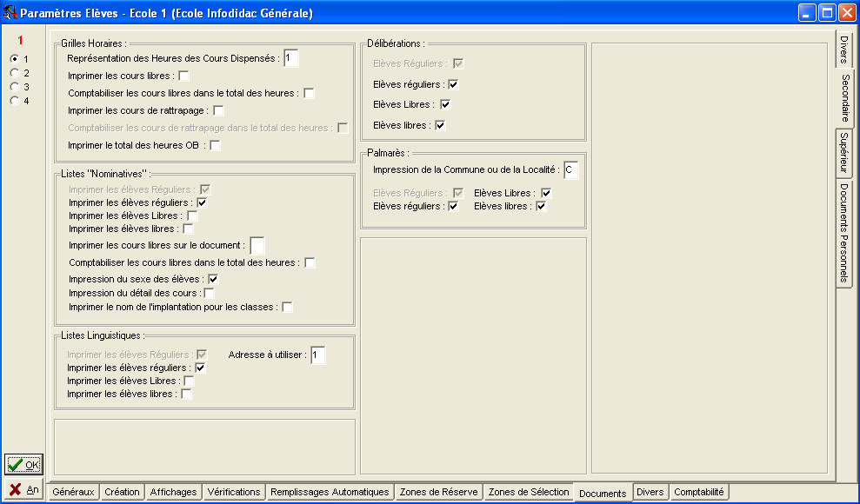Select the Secondaire side tab
This screenshot has height=504, width=860.
pyautogui.click(x=845, y=98)
